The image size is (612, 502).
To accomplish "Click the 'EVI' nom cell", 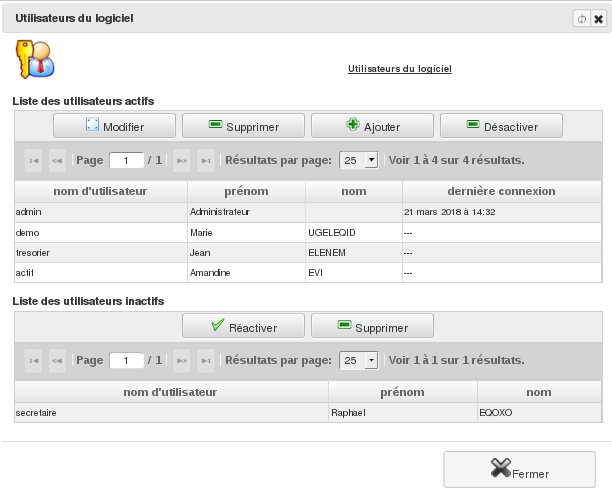I will (354, 272).
